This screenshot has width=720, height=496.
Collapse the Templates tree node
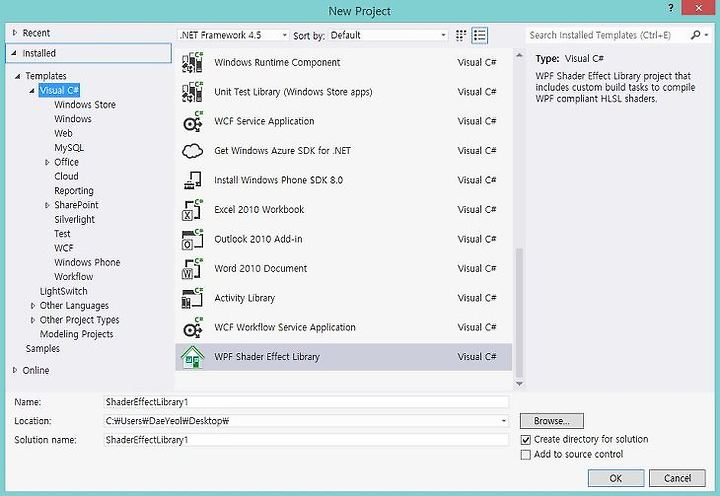[x=17, y=76]
